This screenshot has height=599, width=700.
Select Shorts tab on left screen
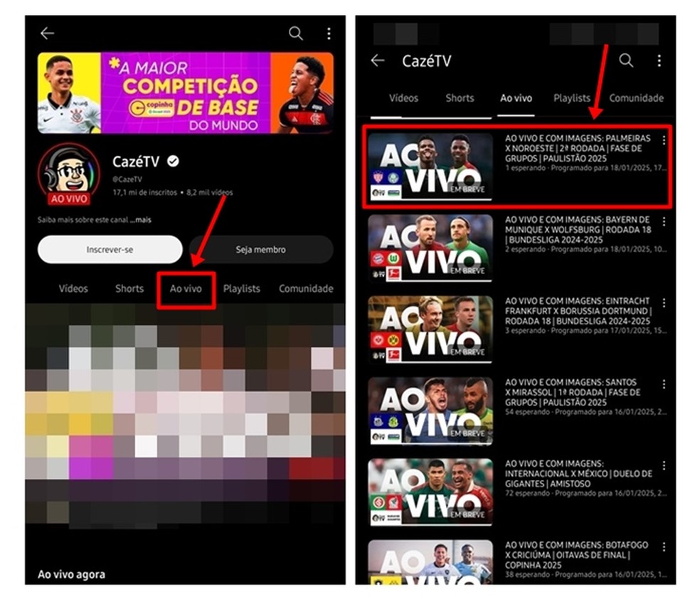129,289
